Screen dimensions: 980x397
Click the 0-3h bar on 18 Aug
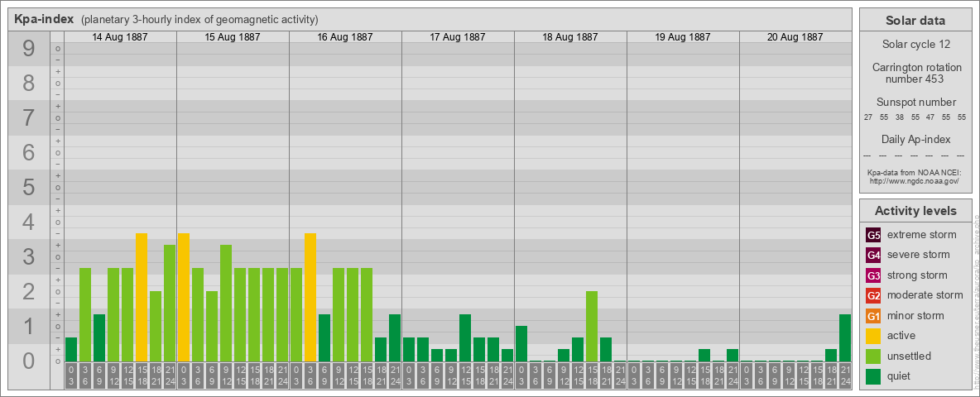tap(521, 344)
